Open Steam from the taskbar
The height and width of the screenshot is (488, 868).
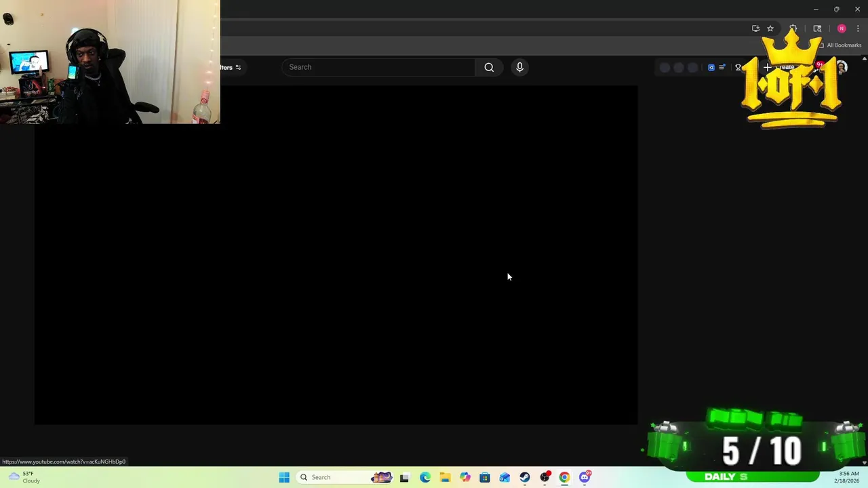coord(525,477)
